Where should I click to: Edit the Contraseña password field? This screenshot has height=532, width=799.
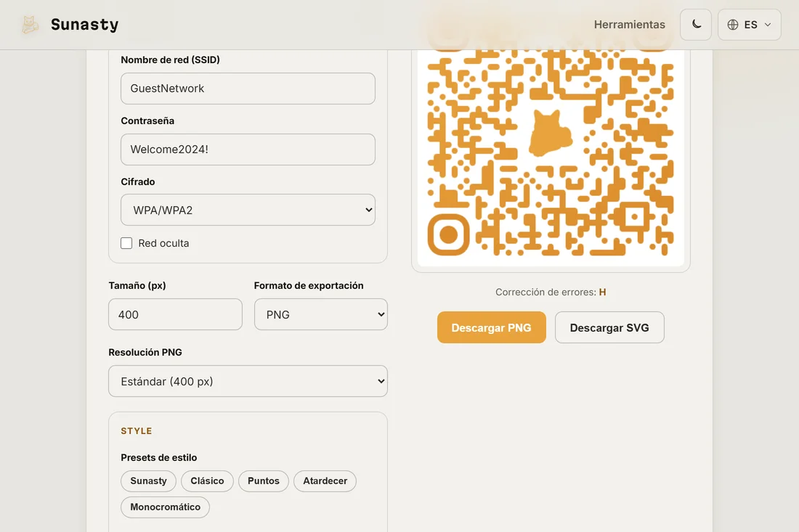248,150
